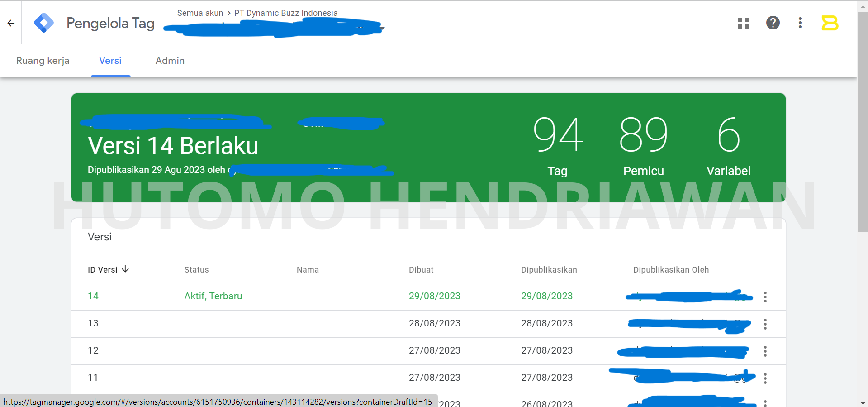The height and width of the screenshot is (407, 868).
Task: Select the Versi tab
Action: [110, 61]
